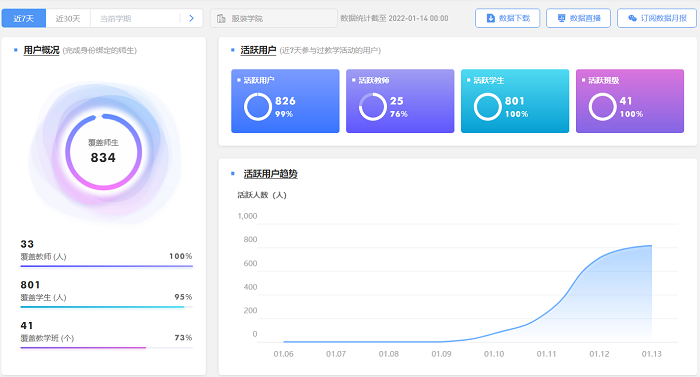Click the presentation screen icon in 数据直播
This screenshot has height=377, width=700.
coord(562,18)
